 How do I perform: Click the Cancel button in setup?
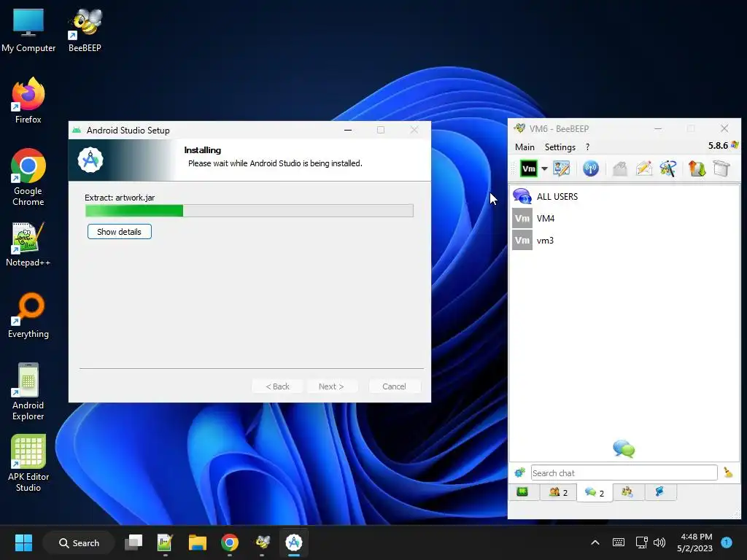395,386
